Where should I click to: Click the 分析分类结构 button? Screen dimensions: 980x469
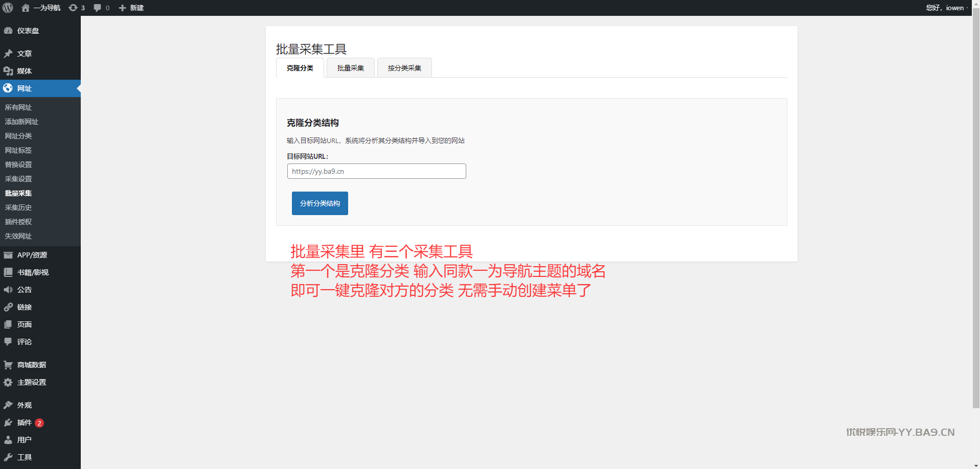(x=320, y=203)
